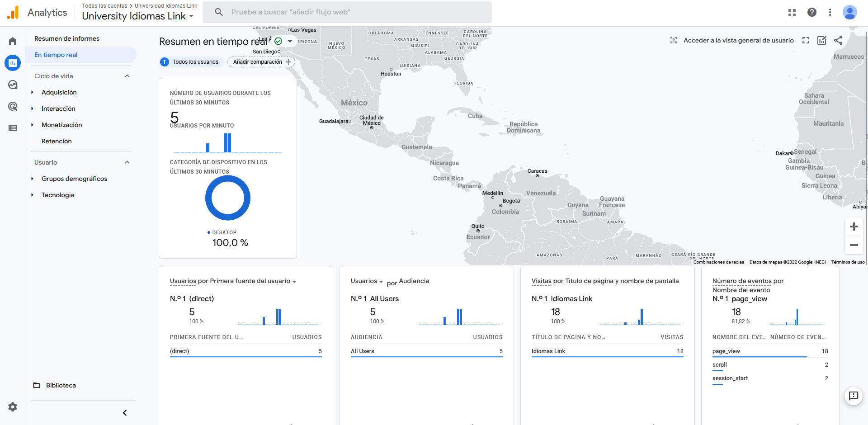Click Añadir comparación button
The width and height of the screenshot is (868, 425).
(261, 62)
